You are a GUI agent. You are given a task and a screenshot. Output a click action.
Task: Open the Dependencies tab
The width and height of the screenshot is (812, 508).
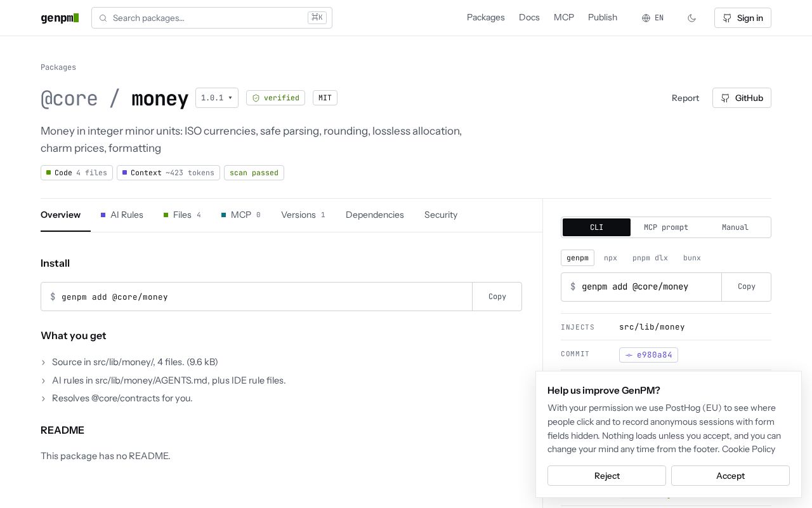pyautogui.click(x=375, y=215)
